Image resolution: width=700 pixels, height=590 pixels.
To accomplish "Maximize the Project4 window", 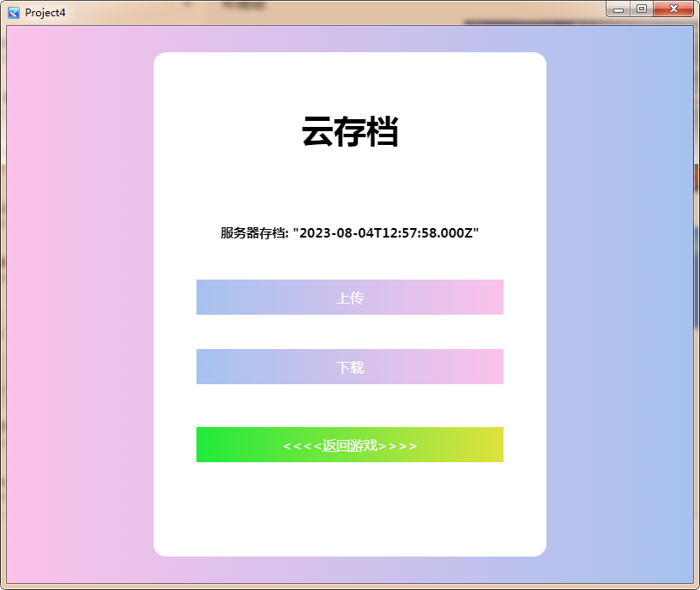I will click(642, 9).
